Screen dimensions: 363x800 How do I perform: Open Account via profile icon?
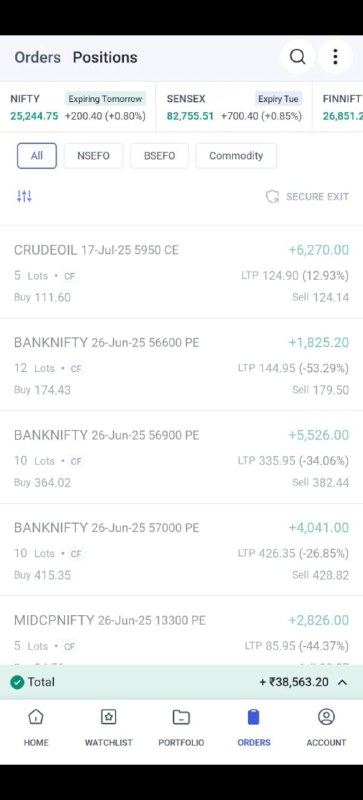coord(326,717)
